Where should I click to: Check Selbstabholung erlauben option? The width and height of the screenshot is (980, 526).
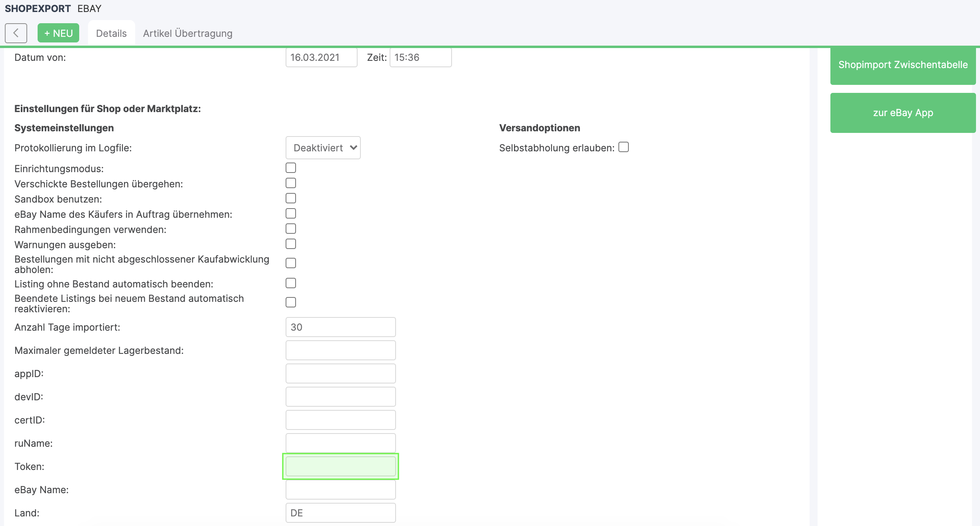624,147
